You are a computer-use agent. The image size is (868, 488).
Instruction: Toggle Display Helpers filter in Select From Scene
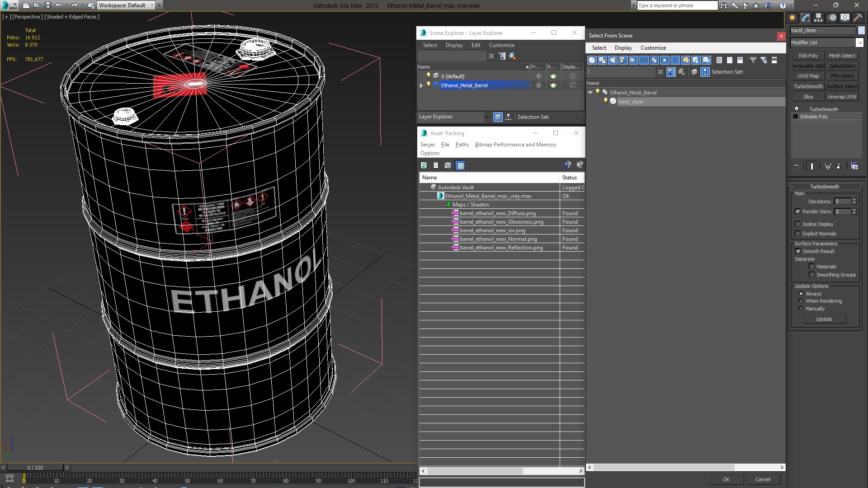[633, 60]
